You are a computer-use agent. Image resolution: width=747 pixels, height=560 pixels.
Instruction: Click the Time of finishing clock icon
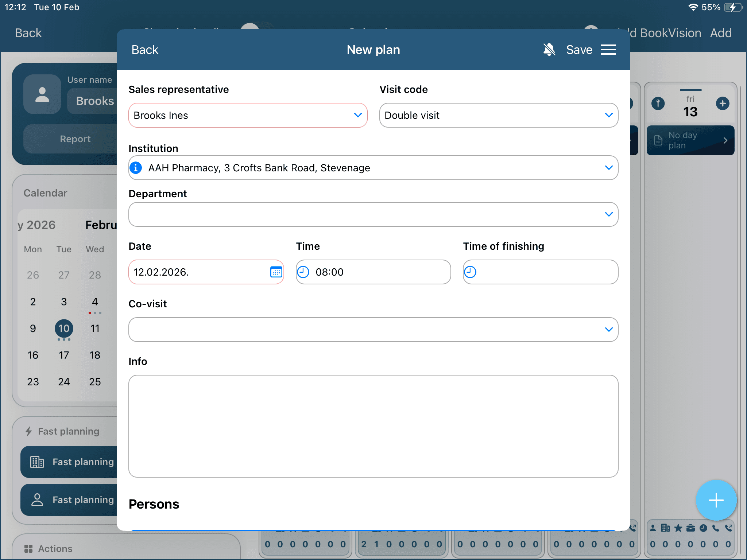click(470, 272)
